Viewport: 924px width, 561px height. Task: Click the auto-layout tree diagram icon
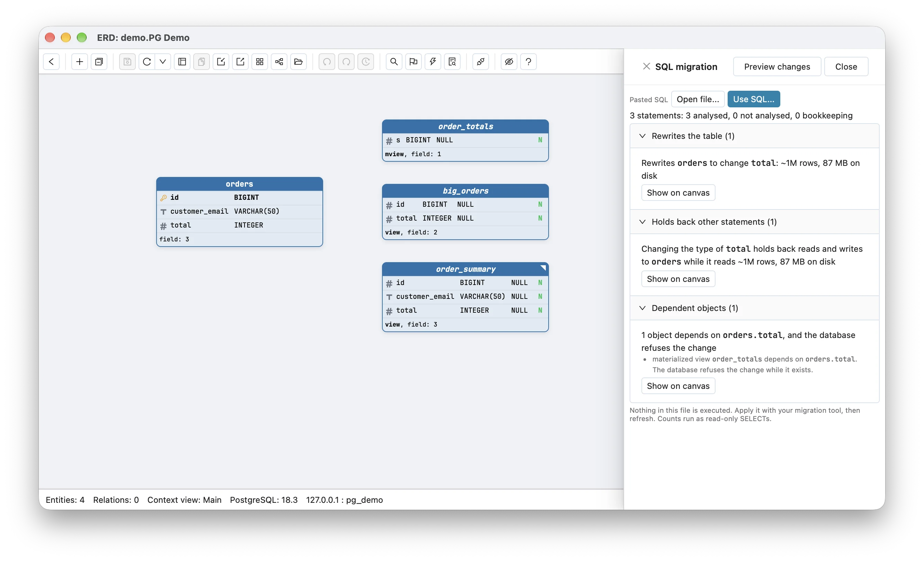click(x=279, y=62)
